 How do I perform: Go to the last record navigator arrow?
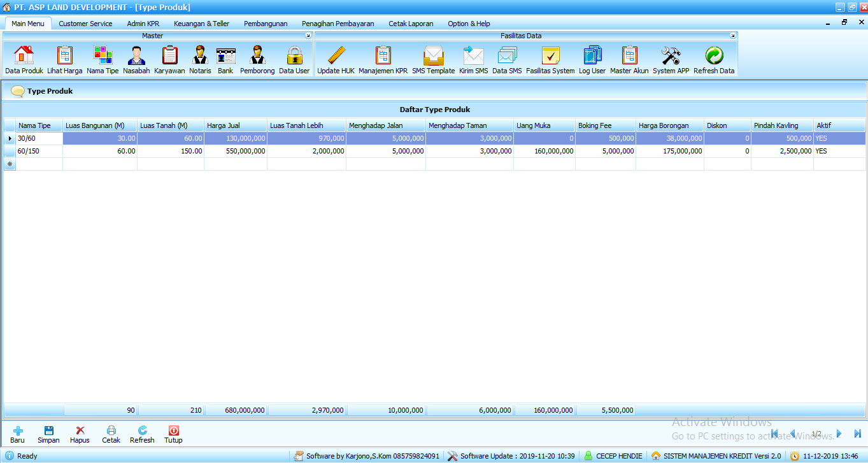[857, 434]
